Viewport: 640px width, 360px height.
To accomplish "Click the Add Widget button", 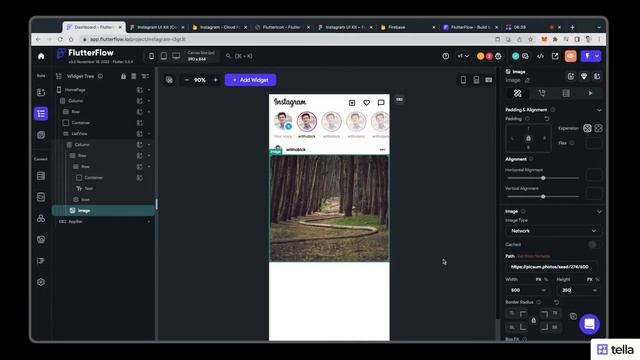I will pyautogui.click(x=250, y=80).
